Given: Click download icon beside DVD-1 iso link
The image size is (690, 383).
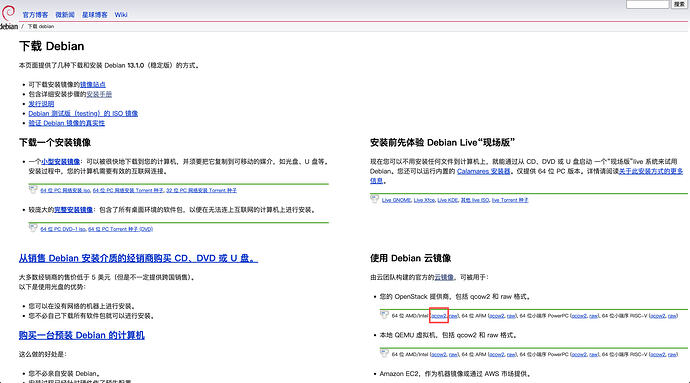Looking at the screenshot, I should 33,228.
